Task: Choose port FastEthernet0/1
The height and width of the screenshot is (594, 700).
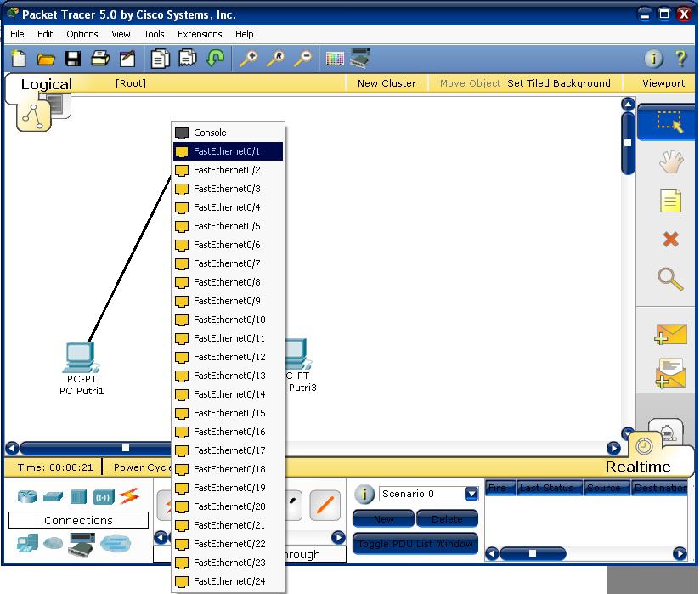Action: point(228,151)
